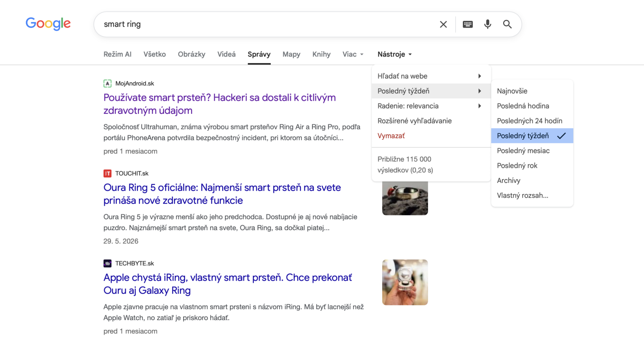Screen dimensions: 644x341
Task: Select Posledný mesiac option
Action: [x=532, y=151]
